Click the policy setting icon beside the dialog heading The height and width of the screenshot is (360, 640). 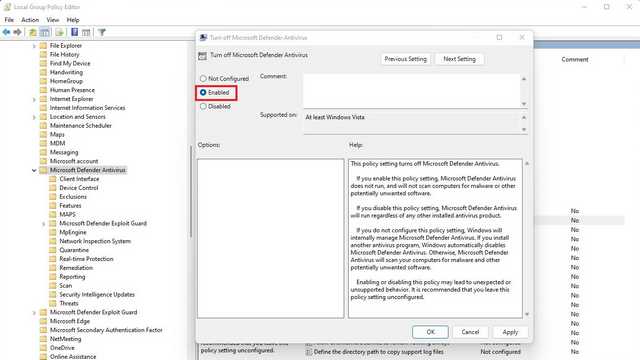pos(202,56)
